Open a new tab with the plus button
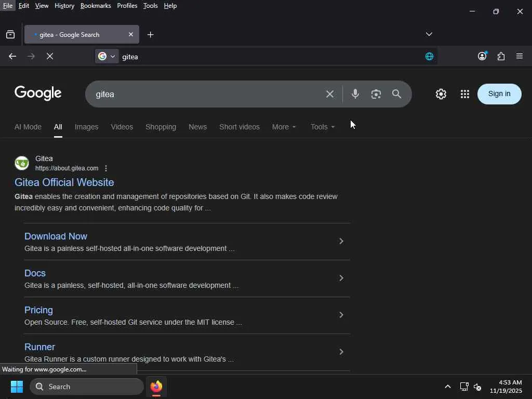 point(150,35)
